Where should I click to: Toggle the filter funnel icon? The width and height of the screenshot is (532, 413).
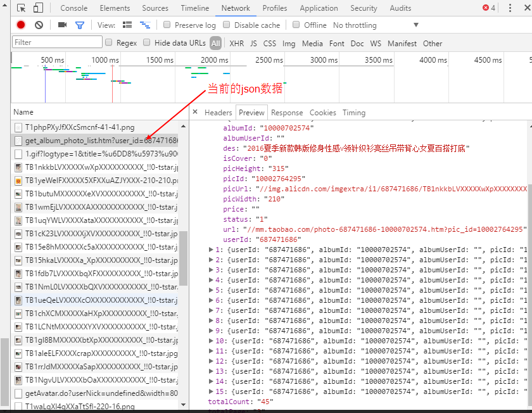pyautogui.click(x=80, y=25)
